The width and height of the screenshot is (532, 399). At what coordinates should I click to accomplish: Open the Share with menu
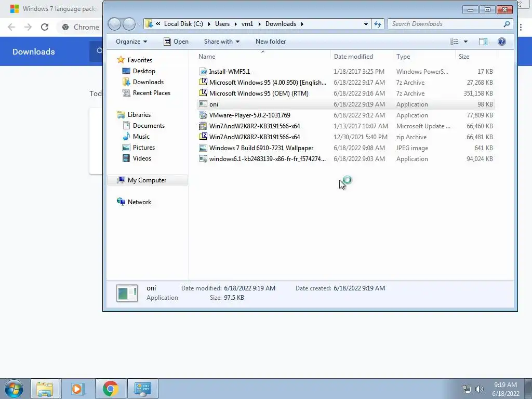pos(221,42)
